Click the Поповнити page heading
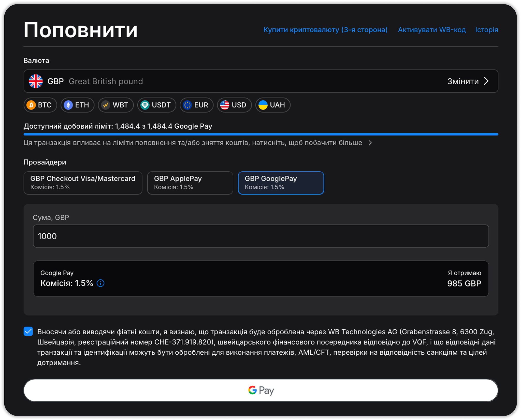This screenshot has height=420, width=521. (x=81, y=30)
